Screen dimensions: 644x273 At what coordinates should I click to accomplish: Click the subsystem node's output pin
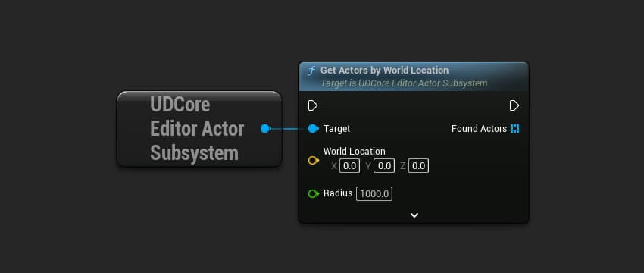265,129
